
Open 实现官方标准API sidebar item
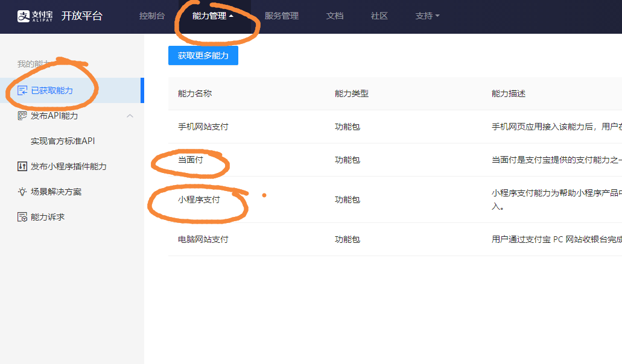pos(63,141)
